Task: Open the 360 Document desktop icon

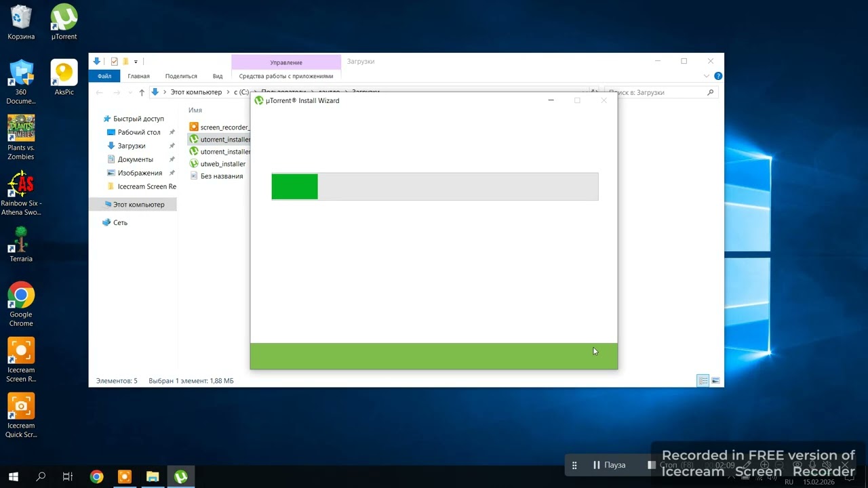Action: [x=21, y=82]
